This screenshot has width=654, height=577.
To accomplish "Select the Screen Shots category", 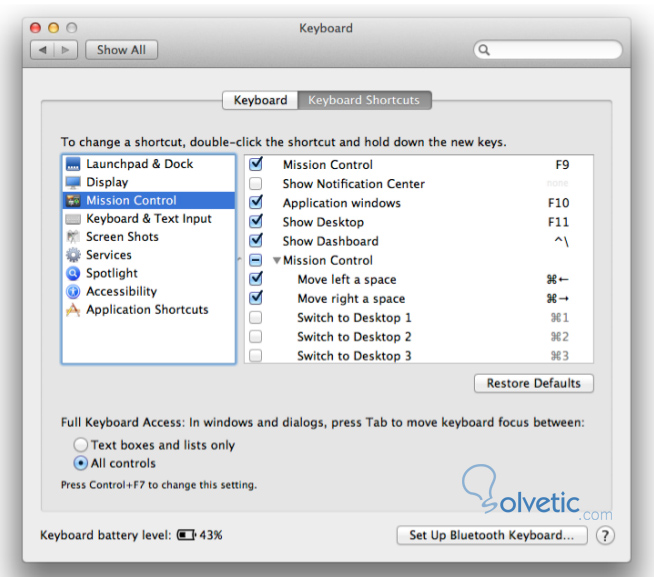I will (x=149, y=237).
